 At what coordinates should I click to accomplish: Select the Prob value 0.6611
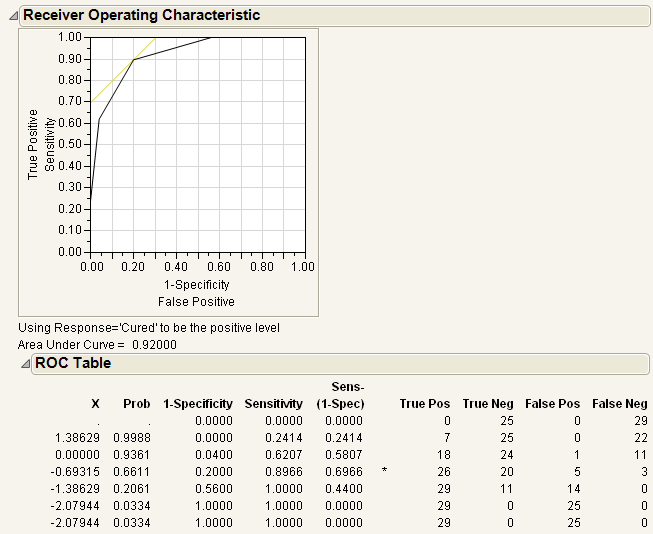(132, 472)
